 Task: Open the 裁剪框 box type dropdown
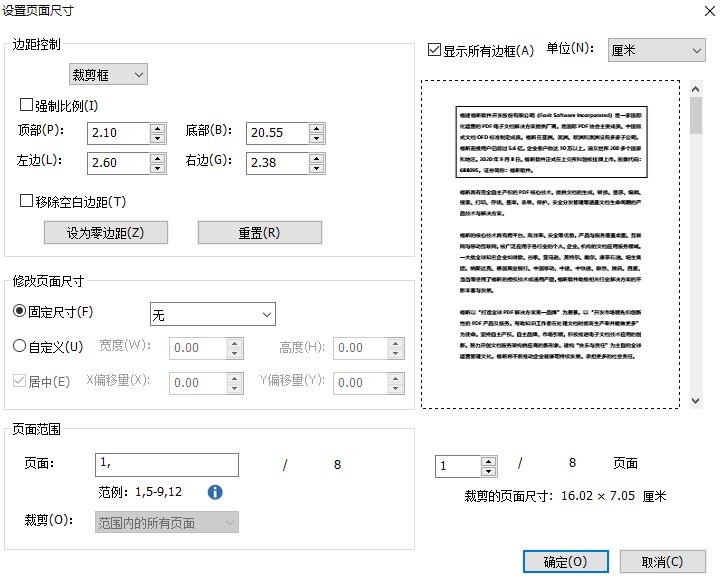pos(109,74)
